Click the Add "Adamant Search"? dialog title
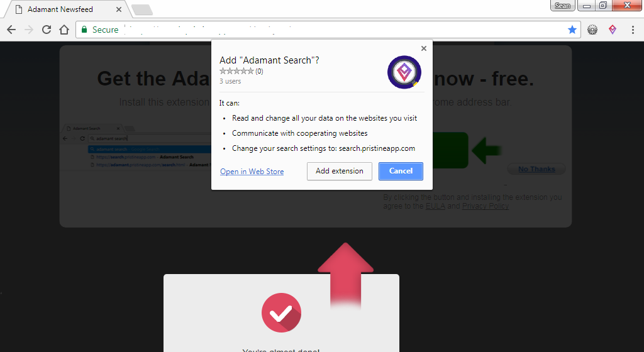The height and width of the screenshot is (352, 644). pyautogui.click(x=269, y=60)
